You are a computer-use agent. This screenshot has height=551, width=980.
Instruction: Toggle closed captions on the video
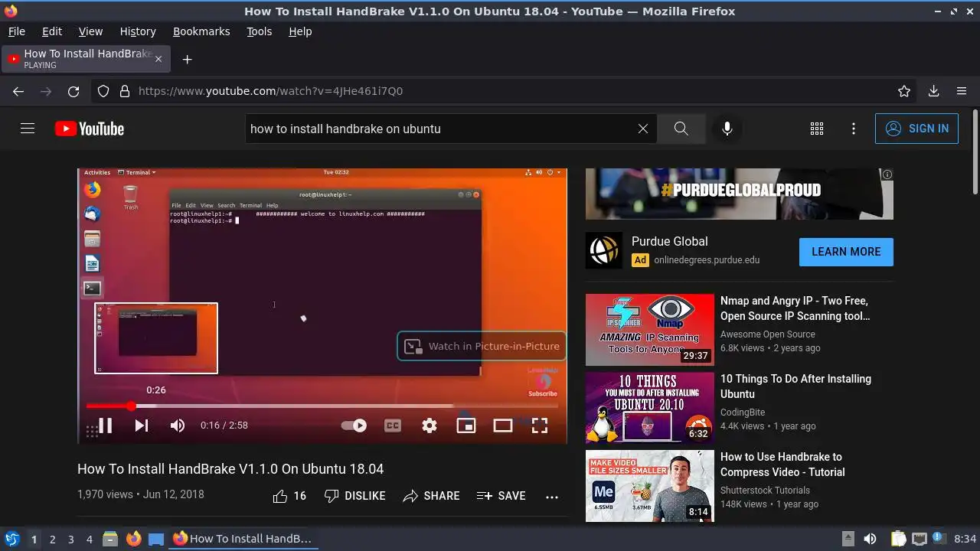pyautogui.click(x=393, y=425)
